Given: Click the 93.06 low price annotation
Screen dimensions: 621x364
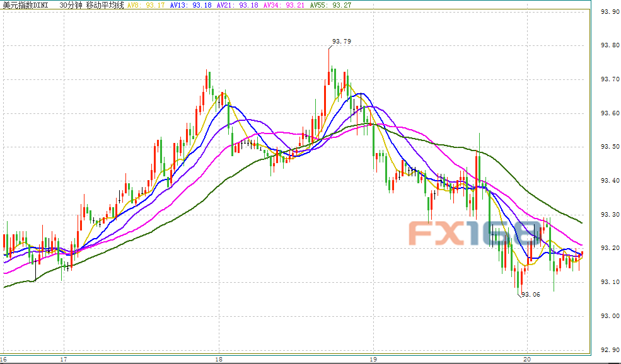Looking at the screenshot, I should click(x=531, y=294).
